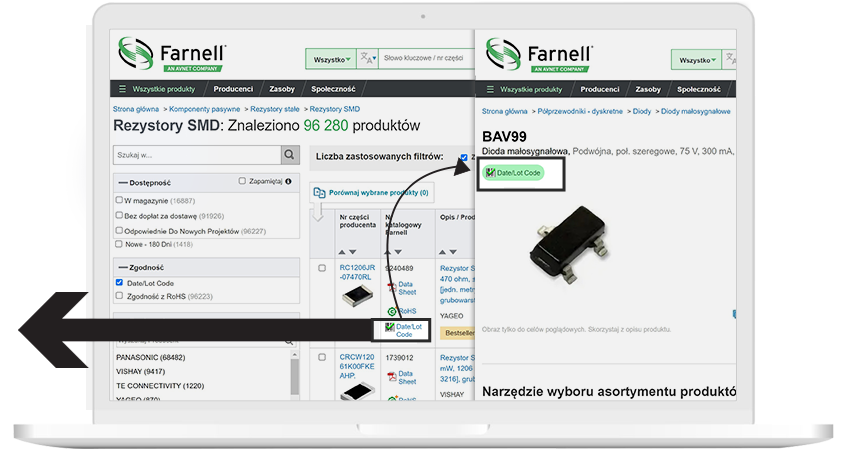
Task: Click 'Porównaj wybrane produkty (0)' button
Action: click(372, 193)
